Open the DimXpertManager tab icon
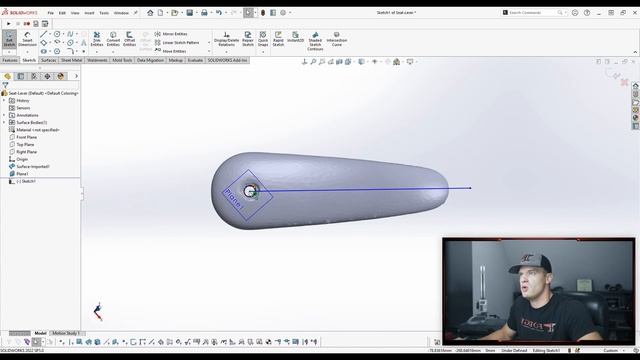The image size is (640, 360). [x=47, y=76]
